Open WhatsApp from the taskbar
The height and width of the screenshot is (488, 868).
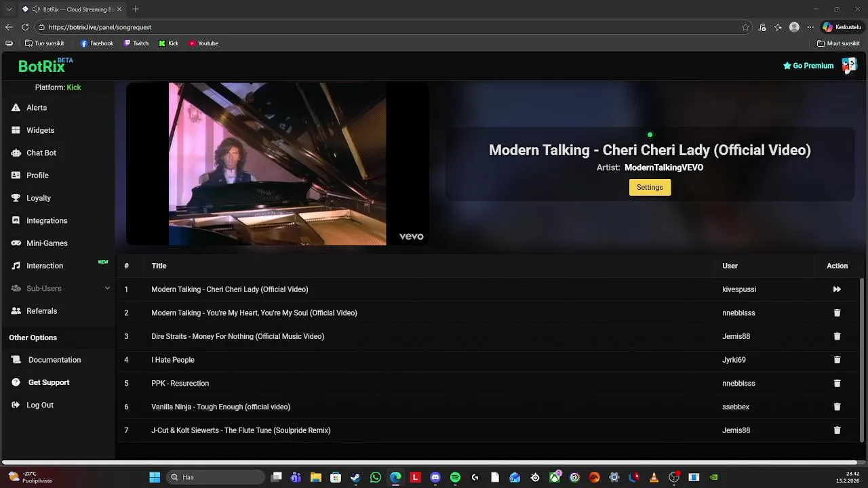[x=376, y=477]
